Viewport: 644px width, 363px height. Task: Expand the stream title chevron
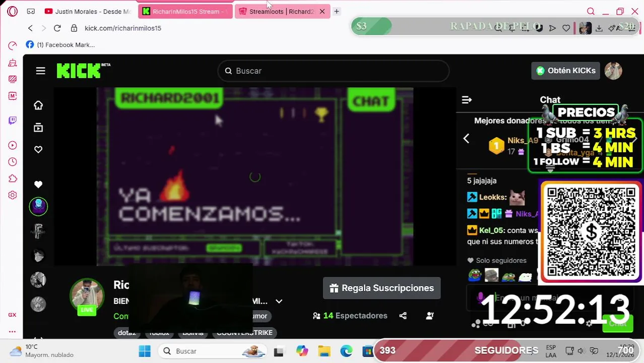coord(279,301)
